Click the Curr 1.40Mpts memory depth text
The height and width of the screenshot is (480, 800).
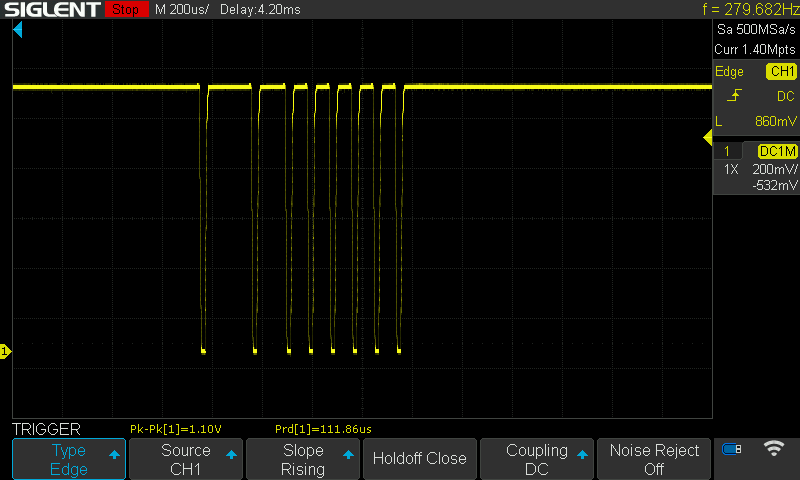[x=755, y=49]
